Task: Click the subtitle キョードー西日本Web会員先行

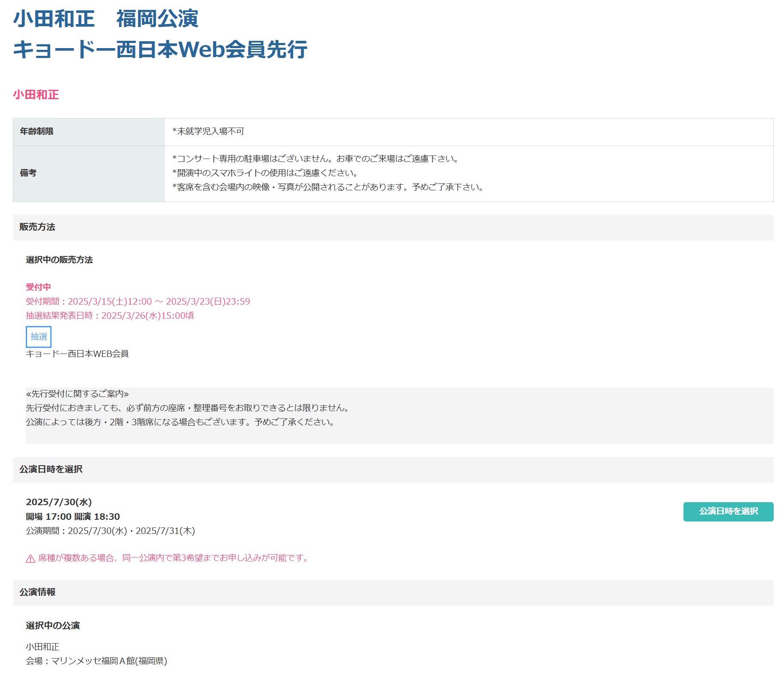Action: (x=160, y=49)
